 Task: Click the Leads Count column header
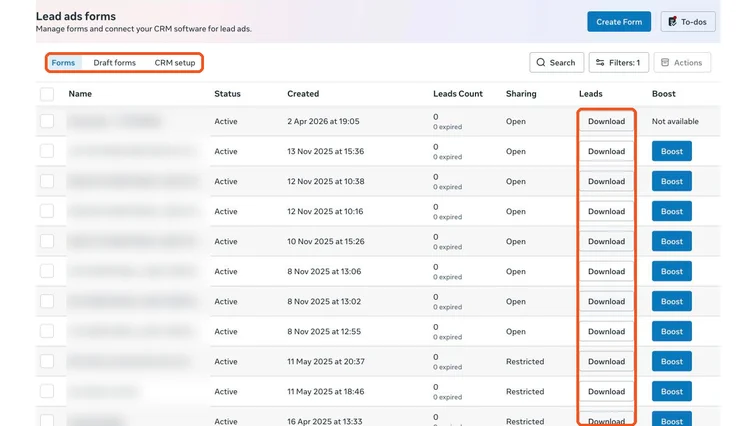pos(458,94)
